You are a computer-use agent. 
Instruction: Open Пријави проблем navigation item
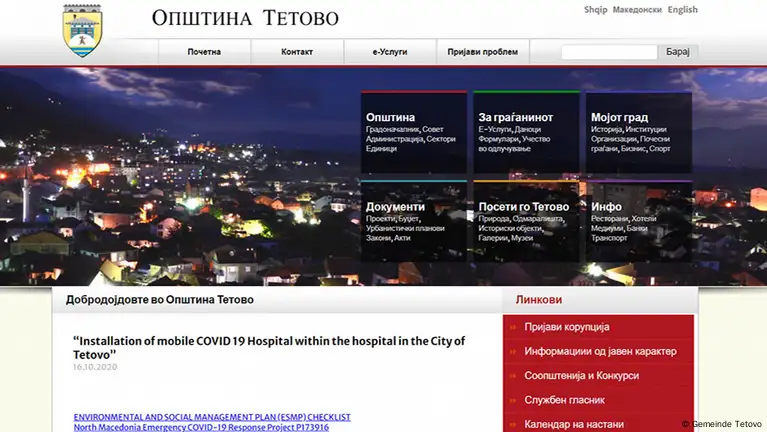coord(483,52)
